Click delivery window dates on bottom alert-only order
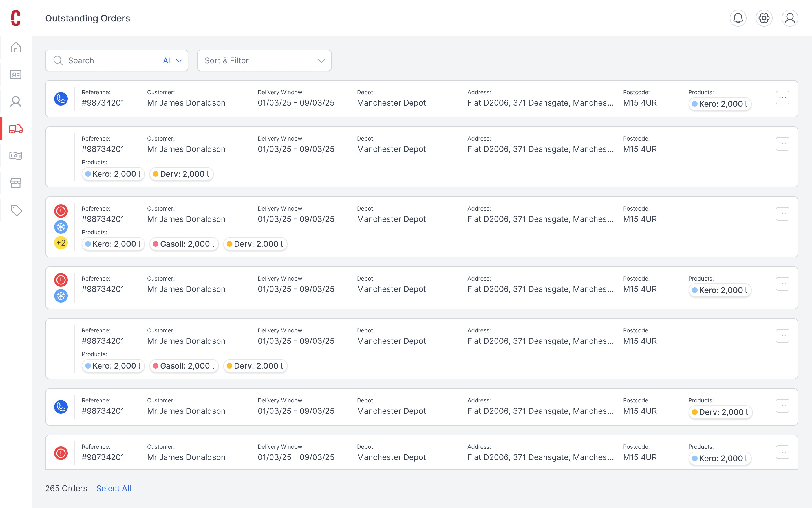812x508 pixels. tap(296, 457)
